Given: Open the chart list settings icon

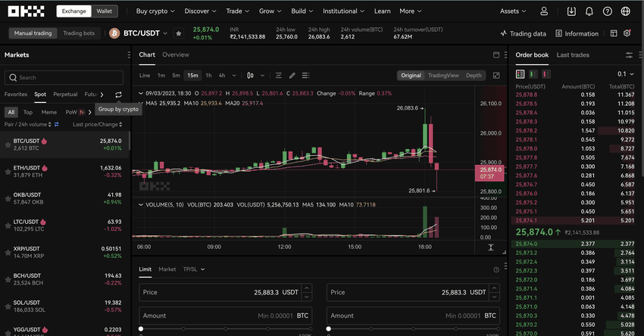Looking at the screenshot, I should click(305, 76).
